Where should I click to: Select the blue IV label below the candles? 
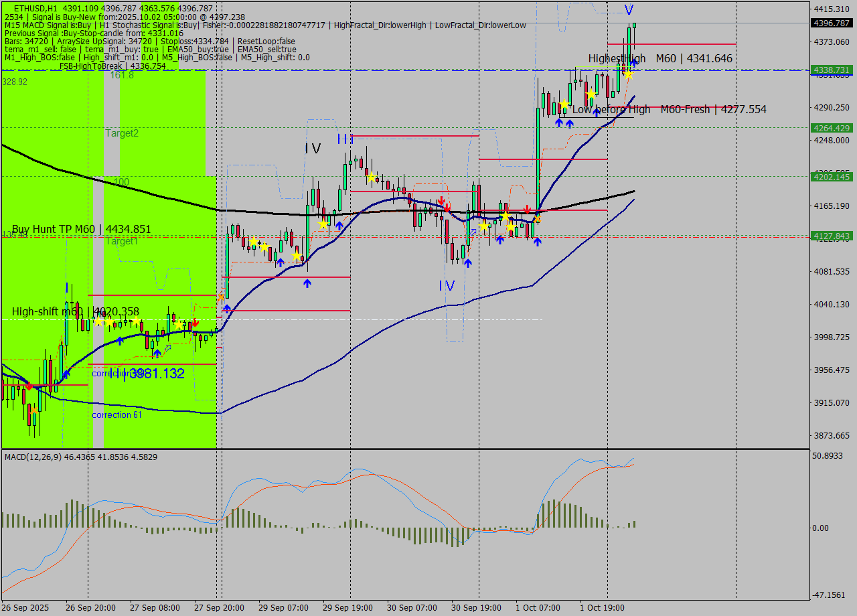[x=447, y=286]
